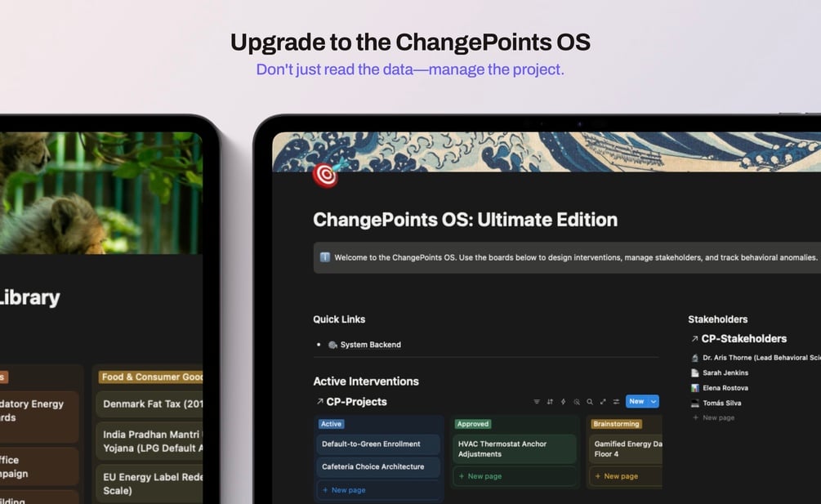Image resolution: width=821 pixels, height=504 pixels.
Task: Click the Active Interventions heading
Action: (x=366, y=381)
